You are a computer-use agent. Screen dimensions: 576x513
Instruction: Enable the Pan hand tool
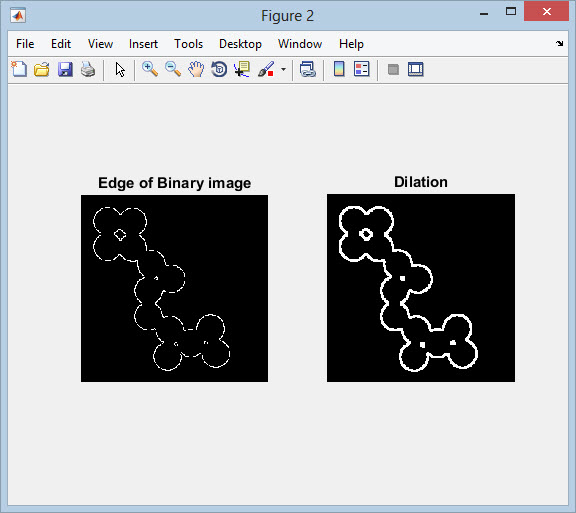coord(196,69)
